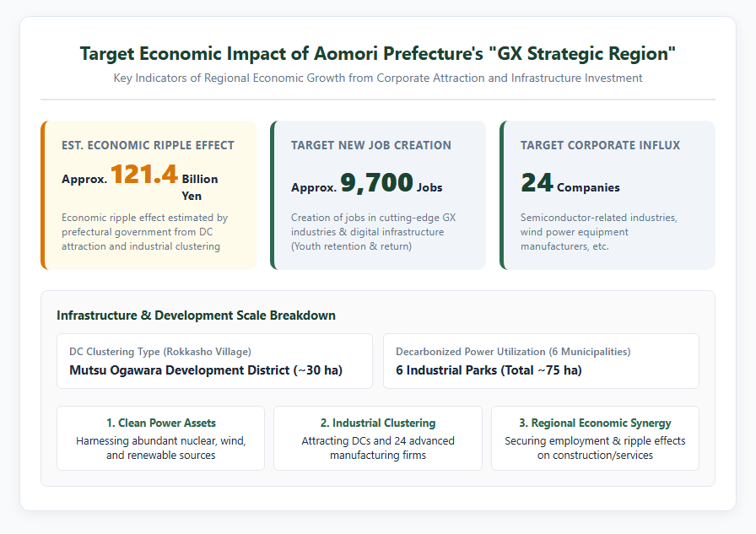Select the text 'Harnessing abundant nuclear, wind, and renewable sources'
Viewport: 756px width, 534px height.
(x=161, y=448)
